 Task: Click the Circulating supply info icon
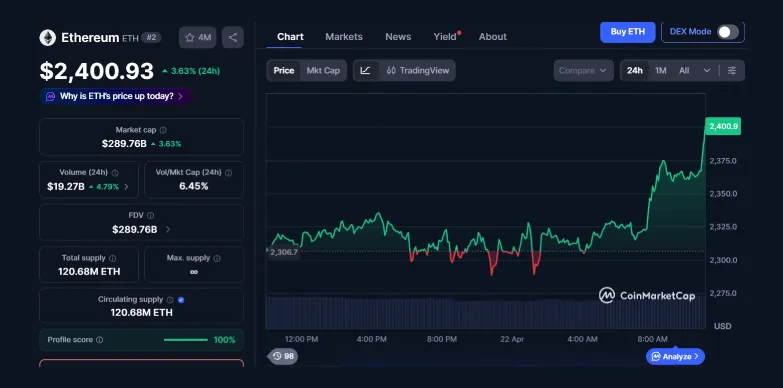[x=170, y=300]
